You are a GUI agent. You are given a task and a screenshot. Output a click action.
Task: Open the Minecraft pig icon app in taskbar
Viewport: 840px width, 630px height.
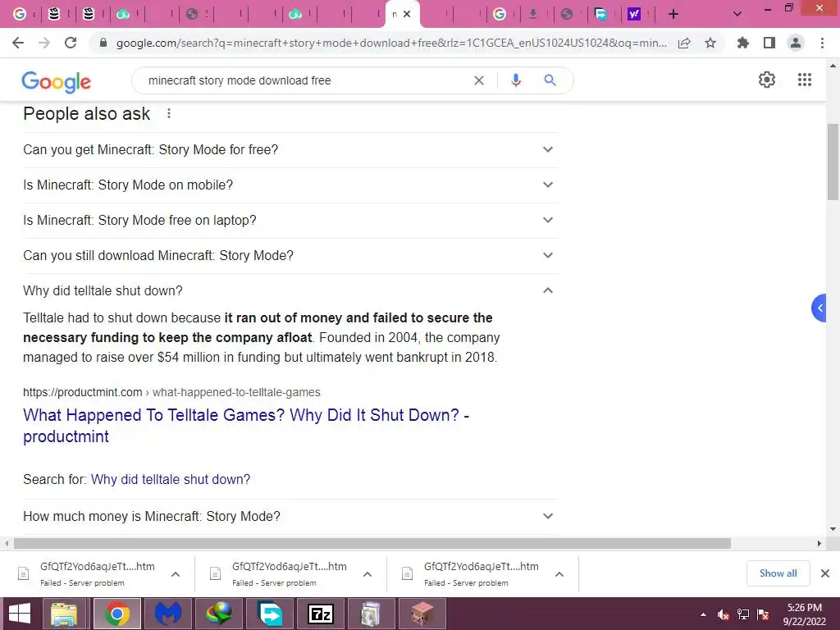click(x=422, y=614)
